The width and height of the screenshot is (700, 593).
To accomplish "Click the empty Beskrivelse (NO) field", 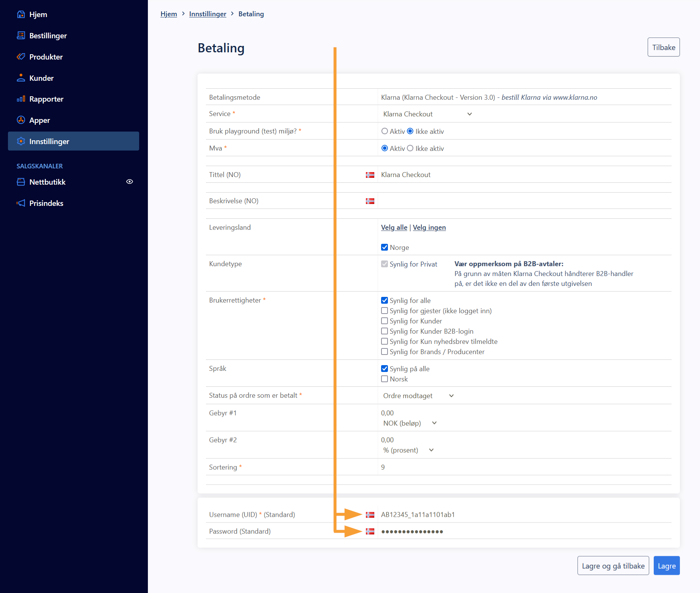I will coord(525,201).
